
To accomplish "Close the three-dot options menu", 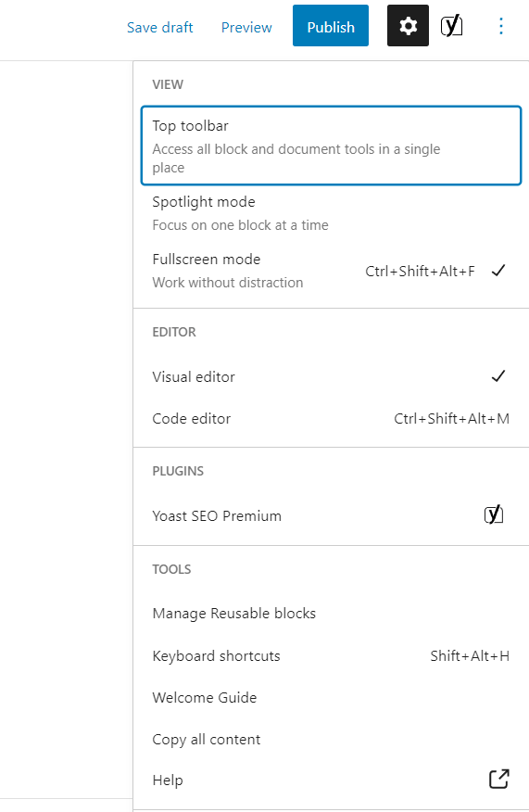I will click(500, 26).
